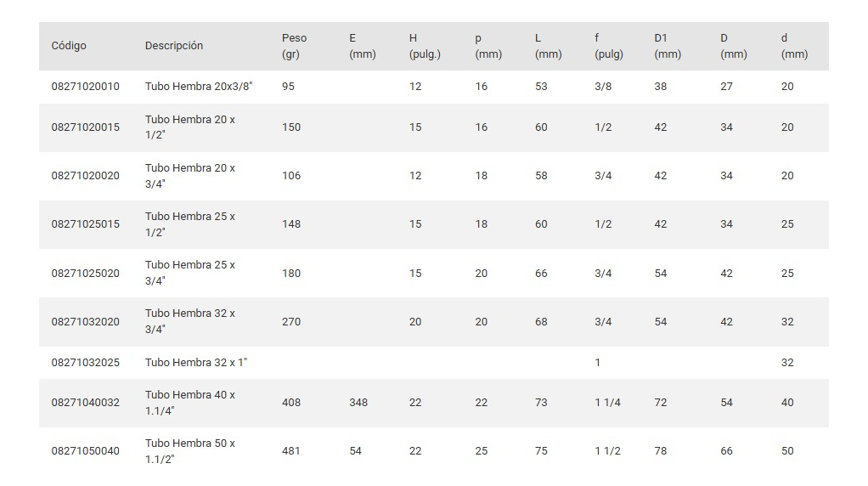Click product code 08271020010
This screenshot has height=486, width=868.
[86, 87]
